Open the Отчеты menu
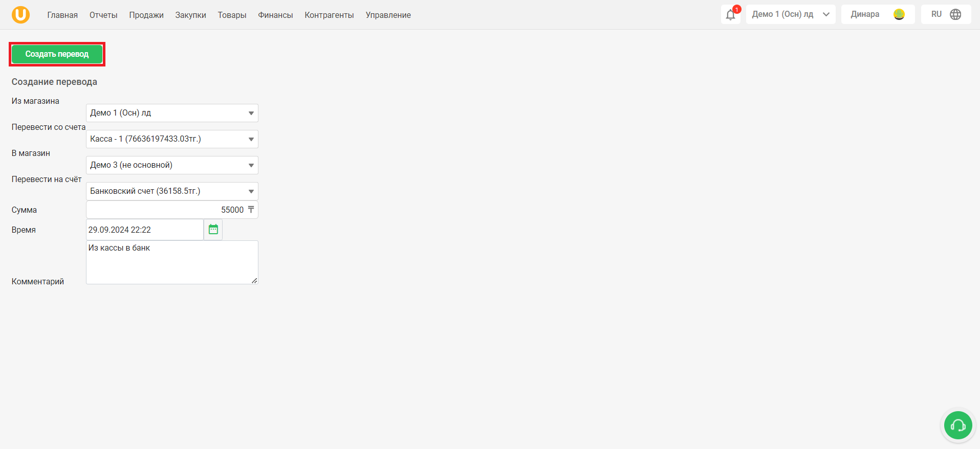The height and width of the screenshot is (449, 980). pos(103,15)
